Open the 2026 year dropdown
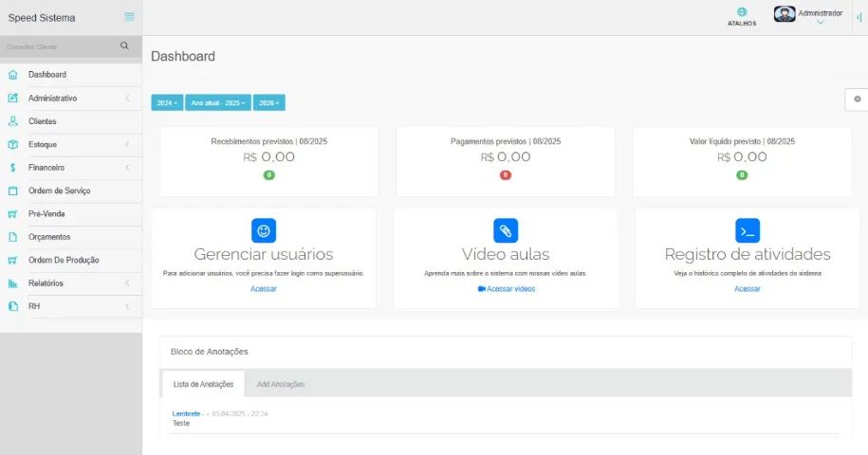 click(x=268, y=102)
